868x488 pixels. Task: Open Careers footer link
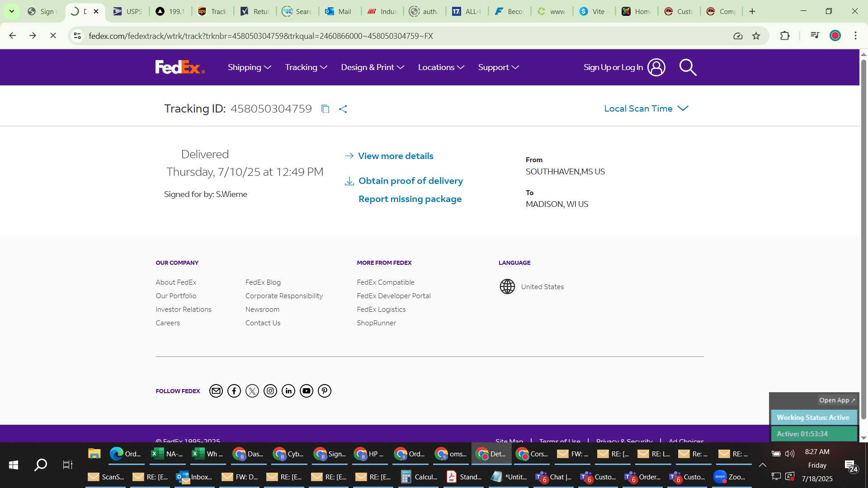(x=168, y=323)
